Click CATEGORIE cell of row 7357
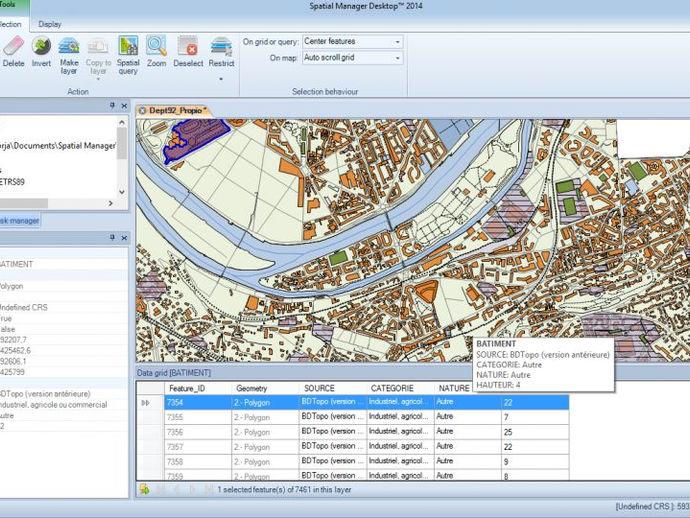 [x=400, y=447]
